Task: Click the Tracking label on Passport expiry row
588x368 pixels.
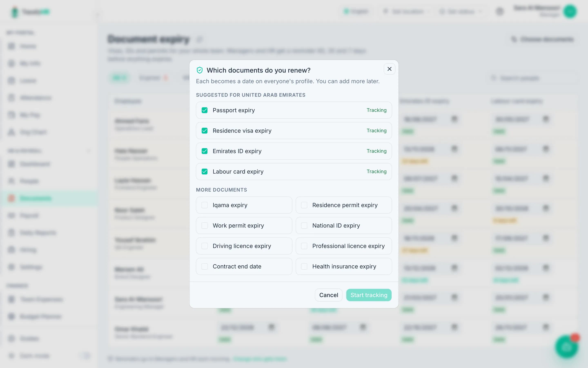Action: [376, 110]
